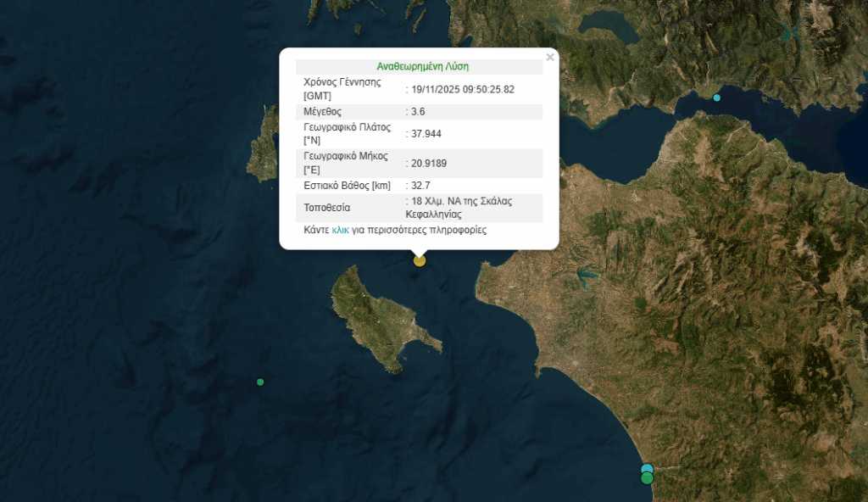
Task: Click the location text '18 Χλμ. ΝΑ της Σκάλας'
Action: click(462, 201)
